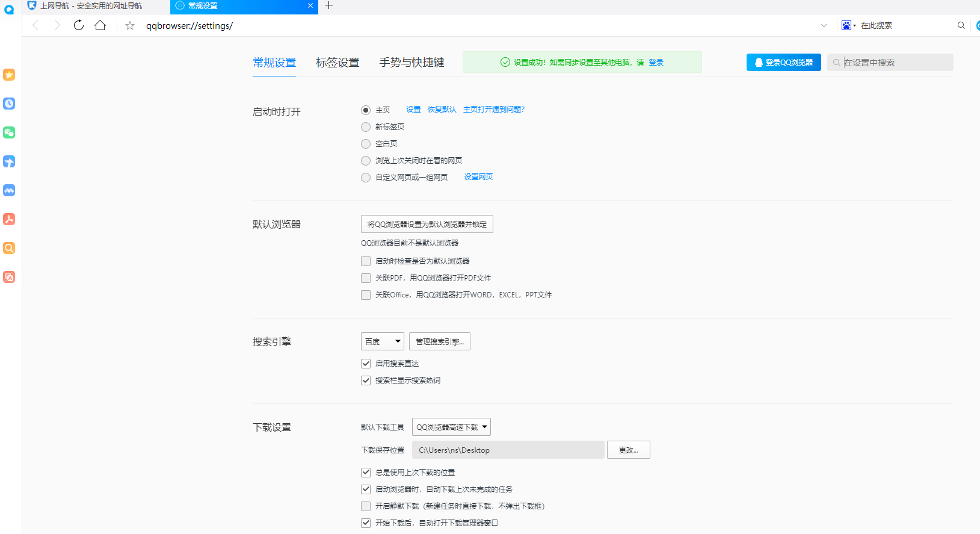980x534 pixels.
Task: Toggle 开始下载后自动打开下载管理器窗口 checkbox
Action: 366,523
